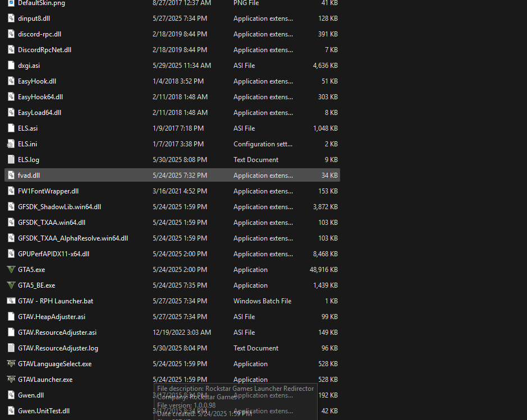
Task: Click the EasyHook64.dll file icon
Action: coord(11,97)
